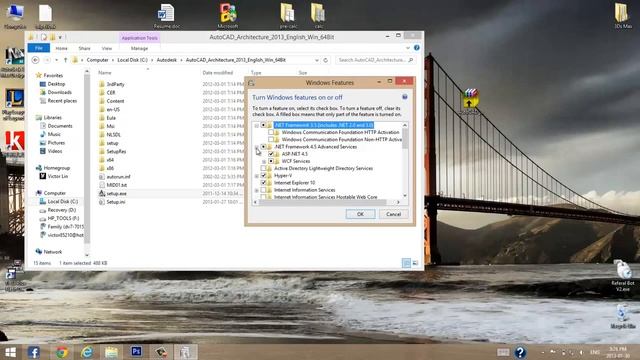Sort files by the Name column header

(x=105, y=73)
